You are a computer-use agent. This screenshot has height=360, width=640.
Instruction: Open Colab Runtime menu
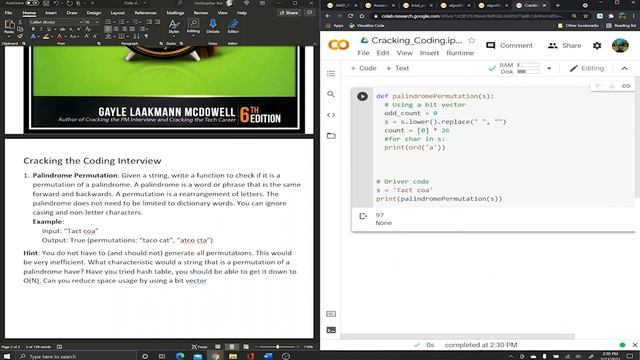(460, 53)
